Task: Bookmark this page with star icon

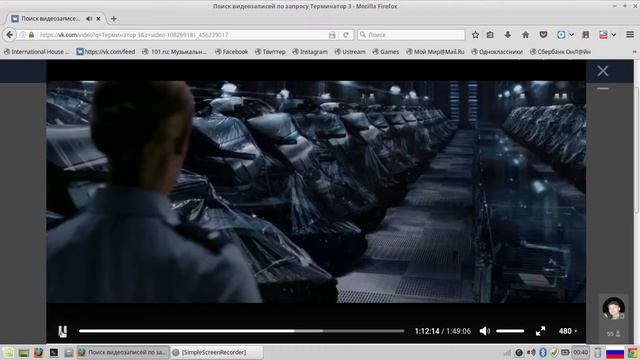Action: (x=476, y=35)
